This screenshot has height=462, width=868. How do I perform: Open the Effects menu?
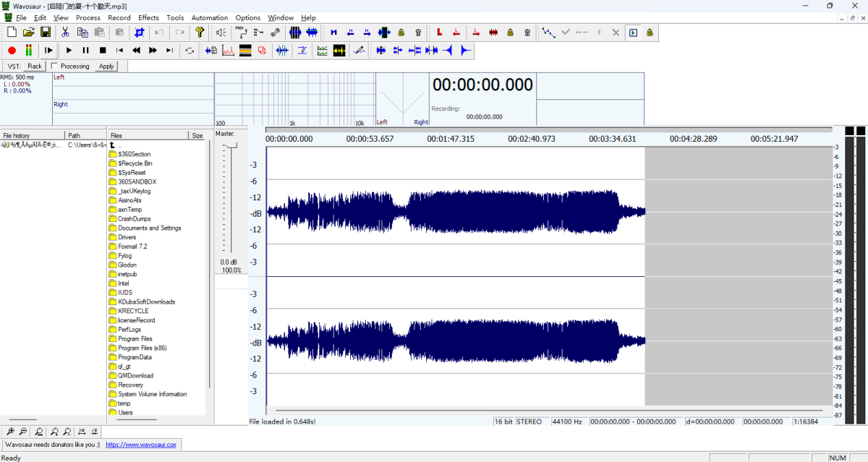[x=148, y=17]
